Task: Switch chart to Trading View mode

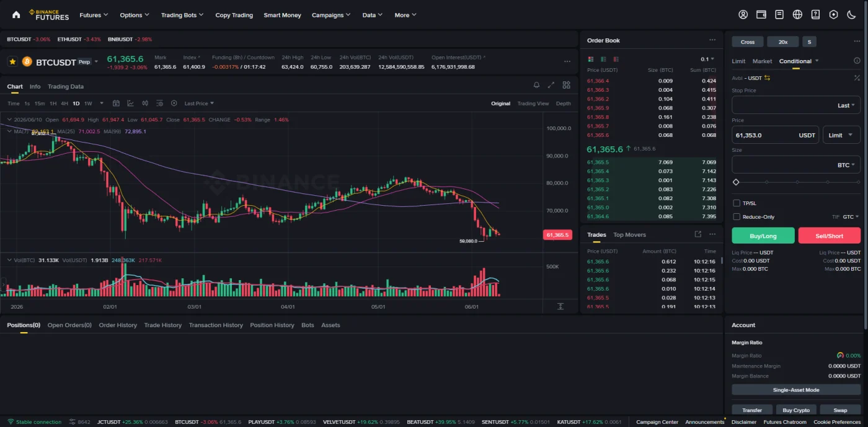Action: [533, 103]
